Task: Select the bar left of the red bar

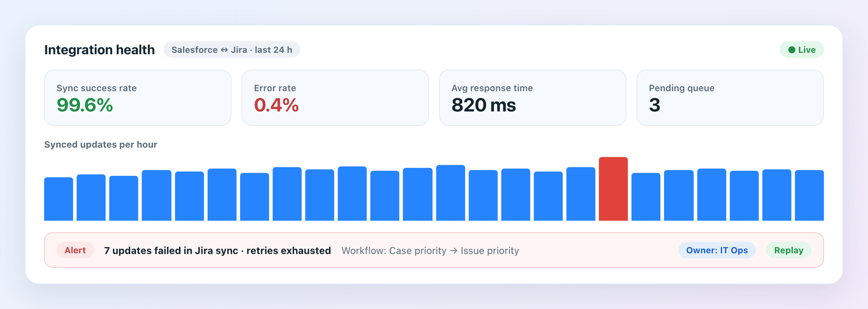Action: [580, 194]
